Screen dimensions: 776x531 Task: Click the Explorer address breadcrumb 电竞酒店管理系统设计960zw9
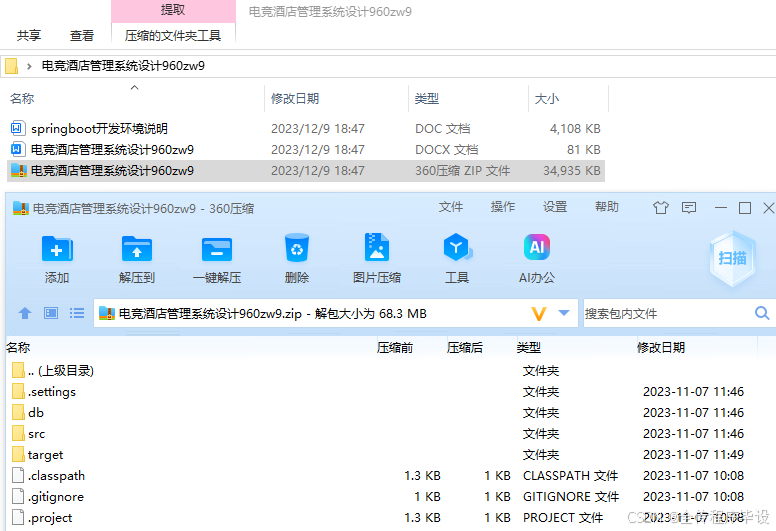click(x=123, y=66)
